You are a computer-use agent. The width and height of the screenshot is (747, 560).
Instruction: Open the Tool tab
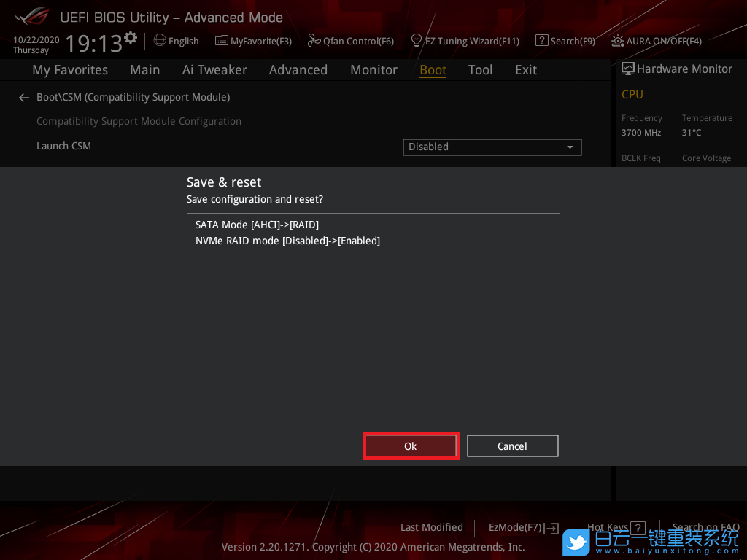(x=480, y=70)
